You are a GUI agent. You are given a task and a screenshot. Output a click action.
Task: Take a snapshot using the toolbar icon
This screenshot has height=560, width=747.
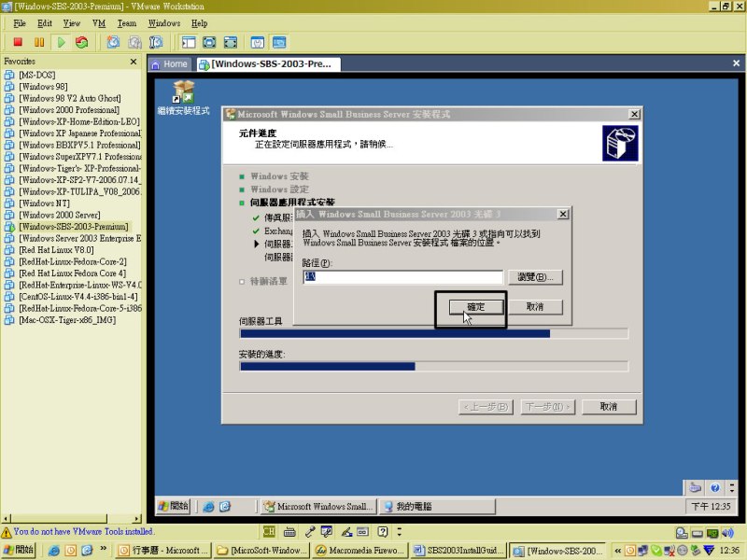coord(113,42)
